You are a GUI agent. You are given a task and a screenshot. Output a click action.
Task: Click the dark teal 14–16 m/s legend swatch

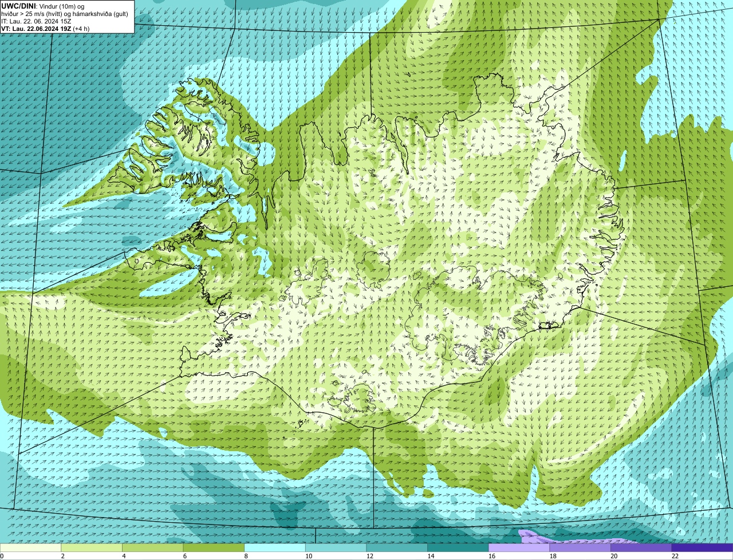[x=458, y=547]
